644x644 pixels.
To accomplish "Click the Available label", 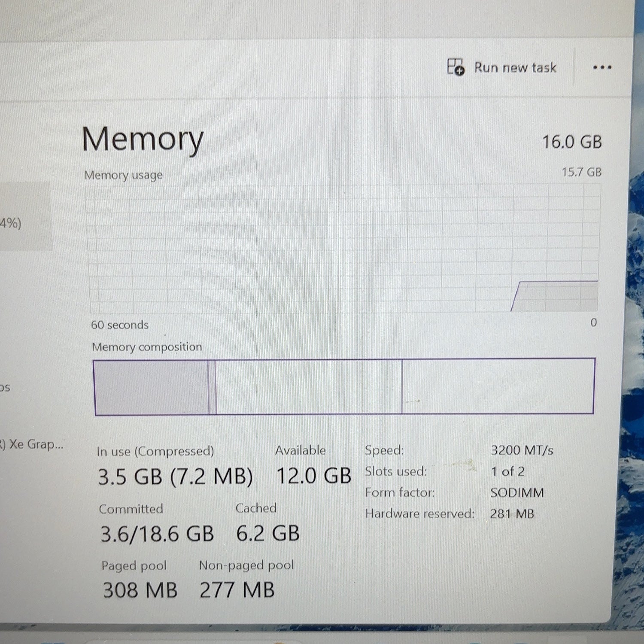I will [301, 450].
